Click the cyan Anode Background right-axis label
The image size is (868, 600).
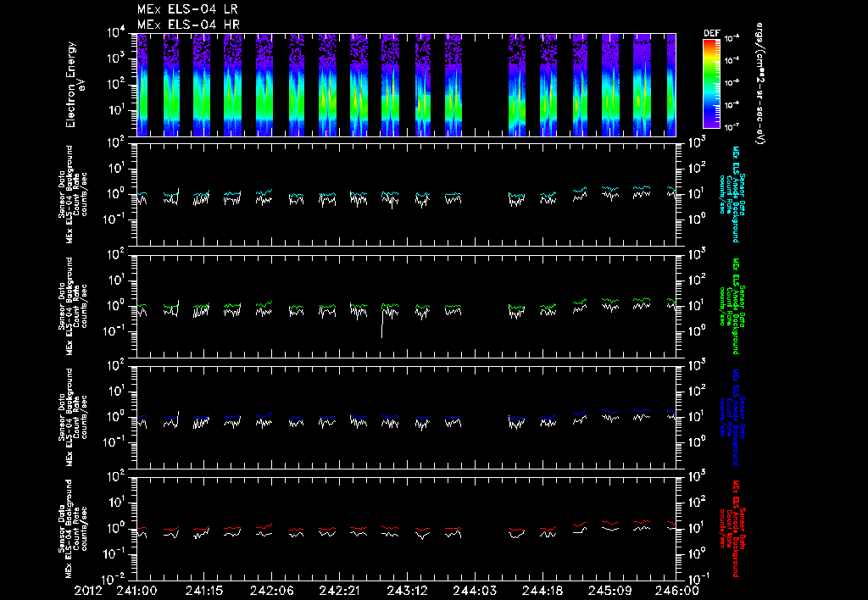733,194
